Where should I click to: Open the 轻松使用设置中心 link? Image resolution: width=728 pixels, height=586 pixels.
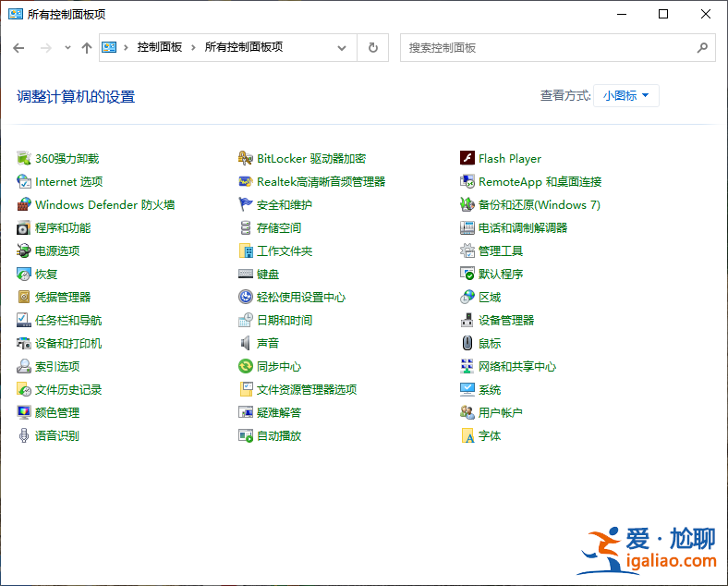301,298
